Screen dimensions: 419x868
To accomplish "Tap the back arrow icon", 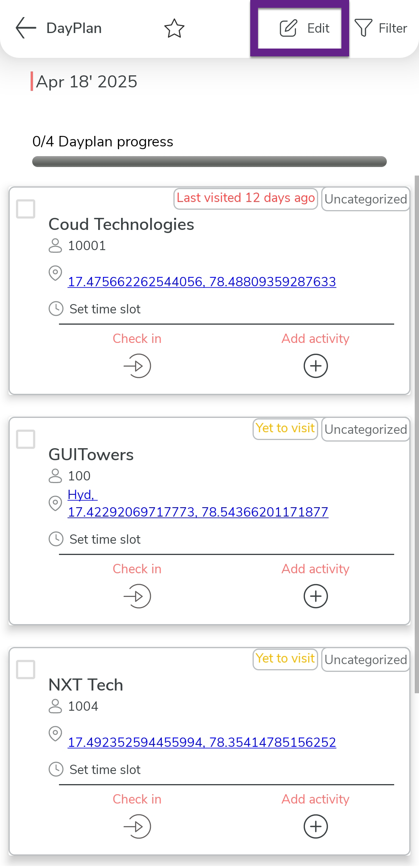I will click(26, 28).
